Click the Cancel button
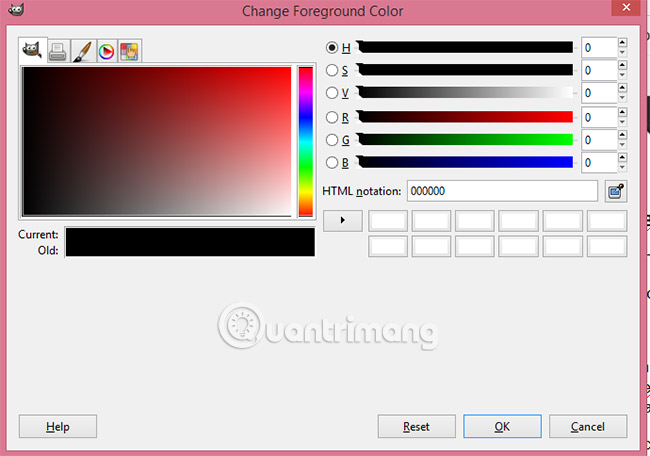This screenshot has height=456, width=650. [588, 427]
